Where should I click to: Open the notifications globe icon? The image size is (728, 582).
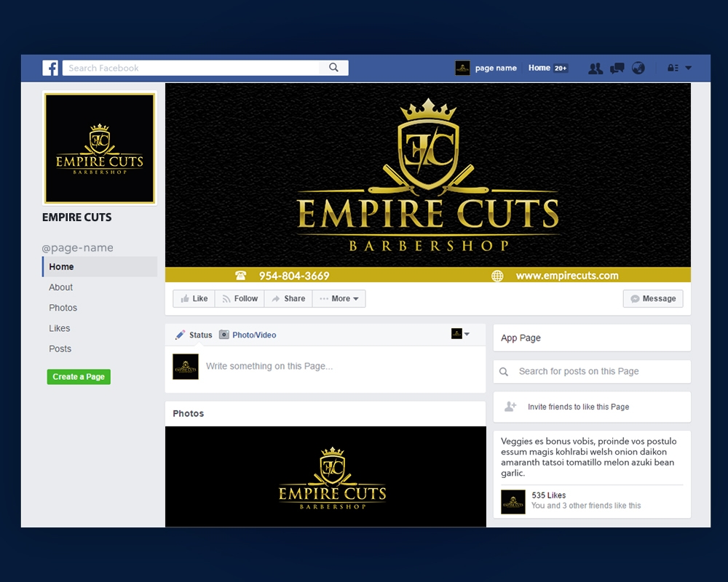pyautogui.click(x=638, y=68)
